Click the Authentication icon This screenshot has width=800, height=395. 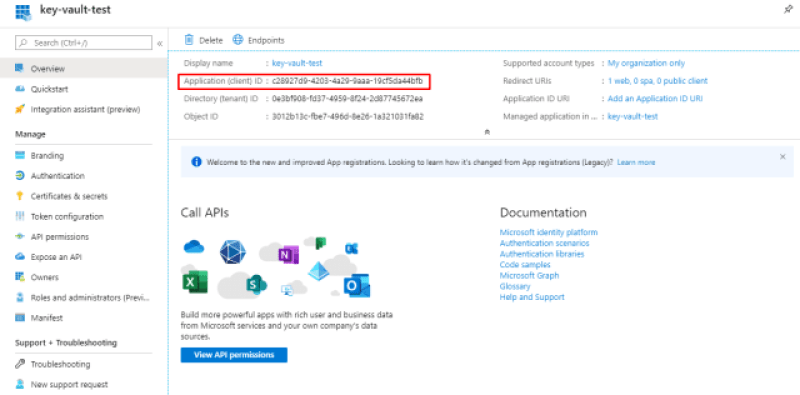click(x=20, y=176)
